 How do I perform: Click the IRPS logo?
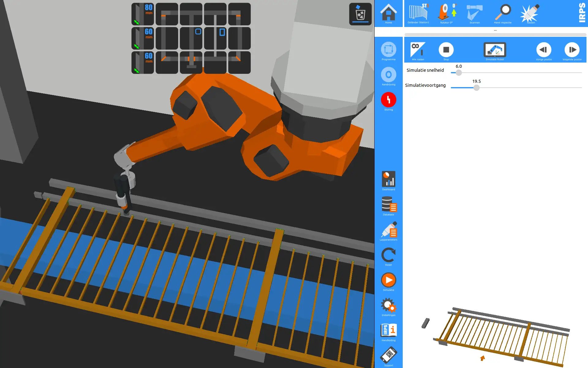(582, 13)
